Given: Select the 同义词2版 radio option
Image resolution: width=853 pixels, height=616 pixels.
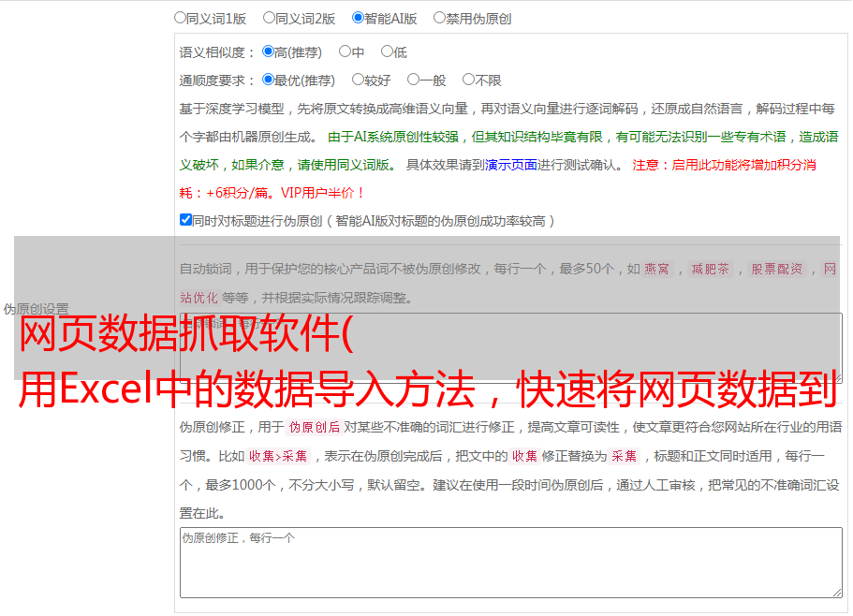Looking at the screenshot, I should [269, 17].
